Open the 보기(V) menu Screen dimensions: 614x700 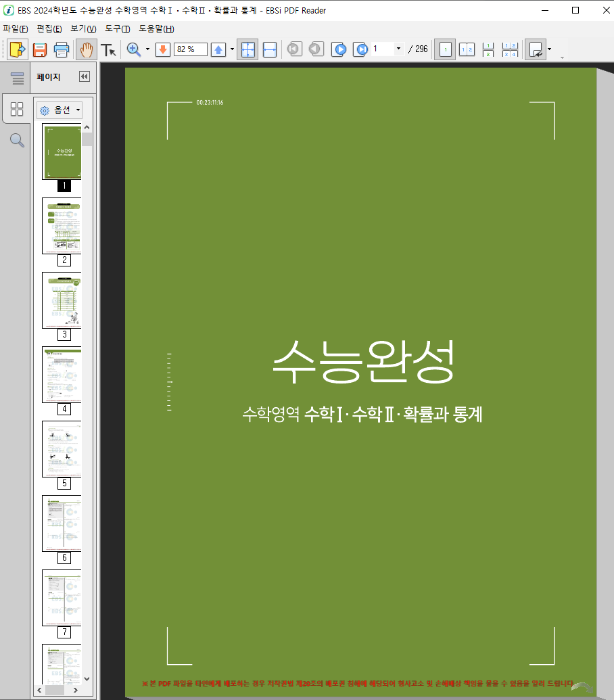click(x=83, y=29)
